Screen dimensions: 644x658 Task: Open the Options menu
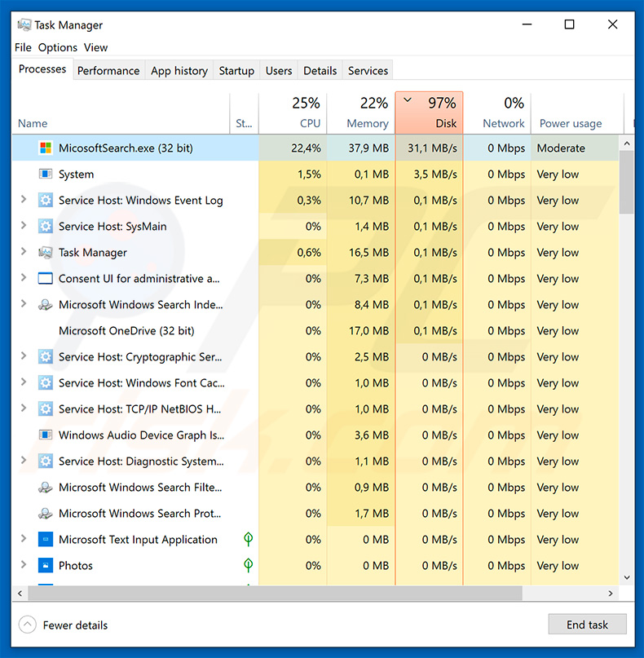coord(58,47)
